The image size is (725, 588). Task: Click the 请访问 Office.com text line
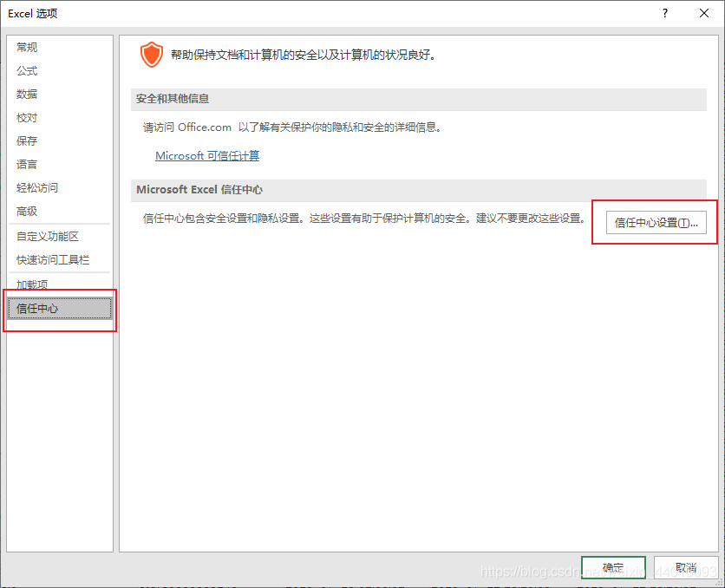294,127
